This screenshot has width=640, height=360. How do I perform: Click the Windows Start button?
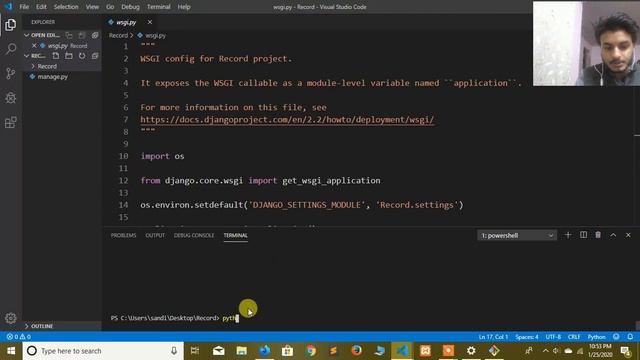11,351
